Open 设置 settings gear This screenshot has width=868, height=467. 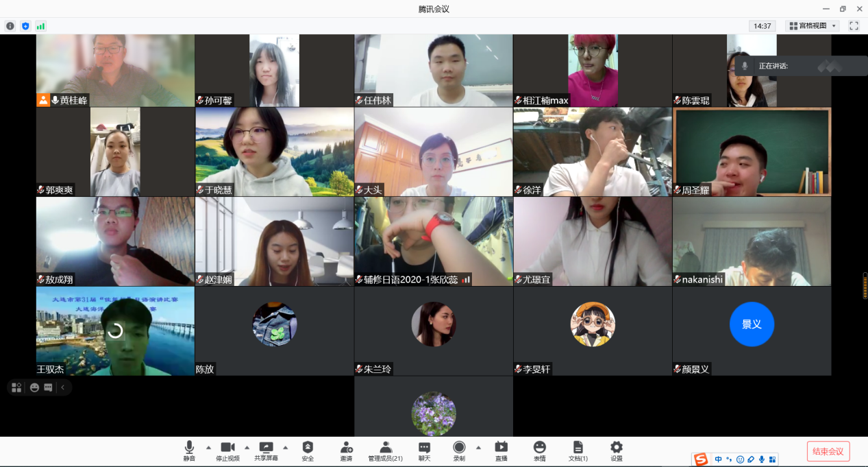point(617,450)
